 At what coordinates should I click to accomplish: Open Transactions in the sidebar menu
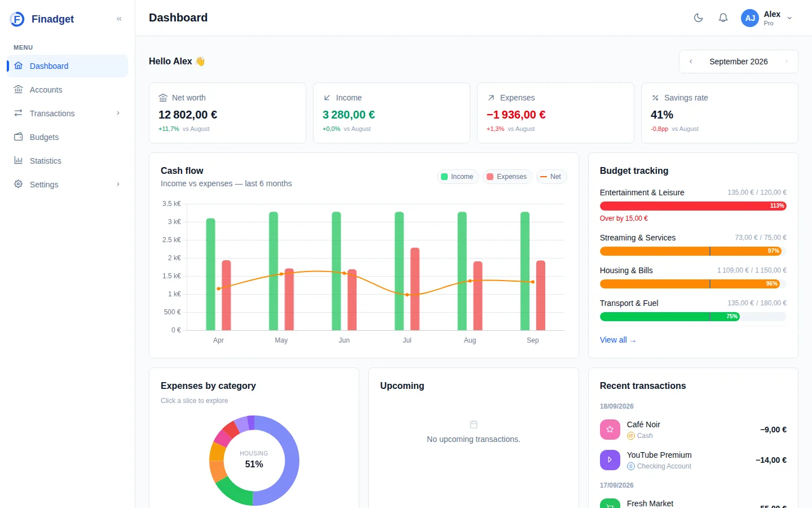pyautogui.click(x=68, y=113)
